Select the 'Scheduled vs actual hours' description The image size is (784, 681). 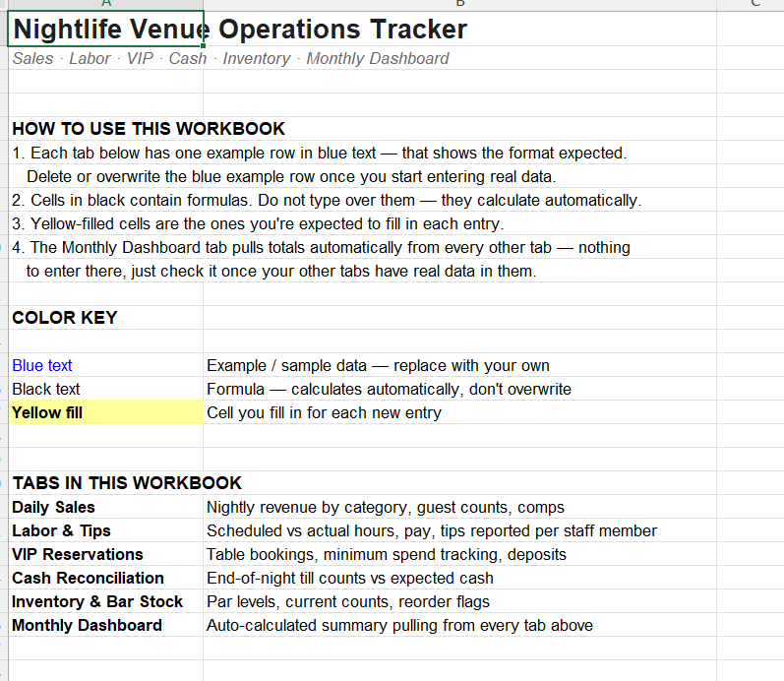coord(459,530)
